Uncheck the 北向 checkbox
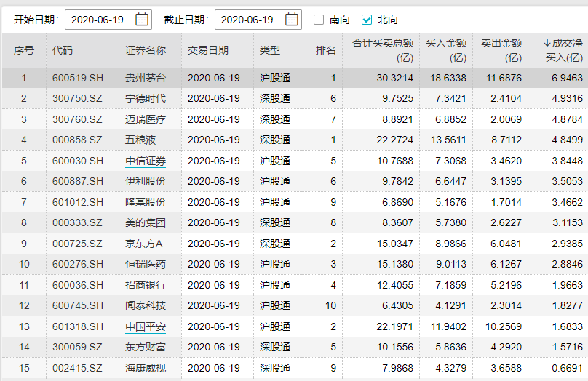Viewport: 588px width, 381px height. 367,20
